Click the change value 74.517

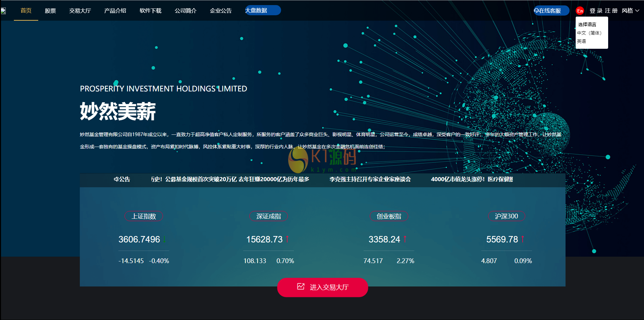pos(373,261)
